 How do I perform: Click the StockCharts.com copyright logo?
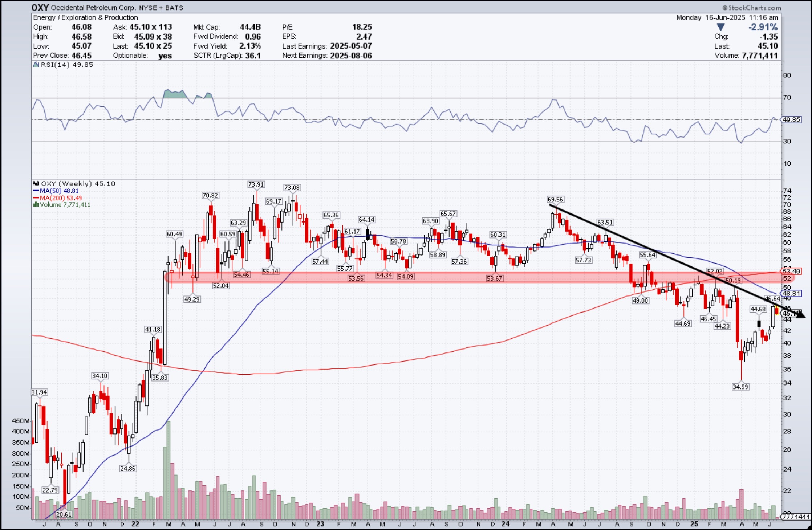point(751,8)
